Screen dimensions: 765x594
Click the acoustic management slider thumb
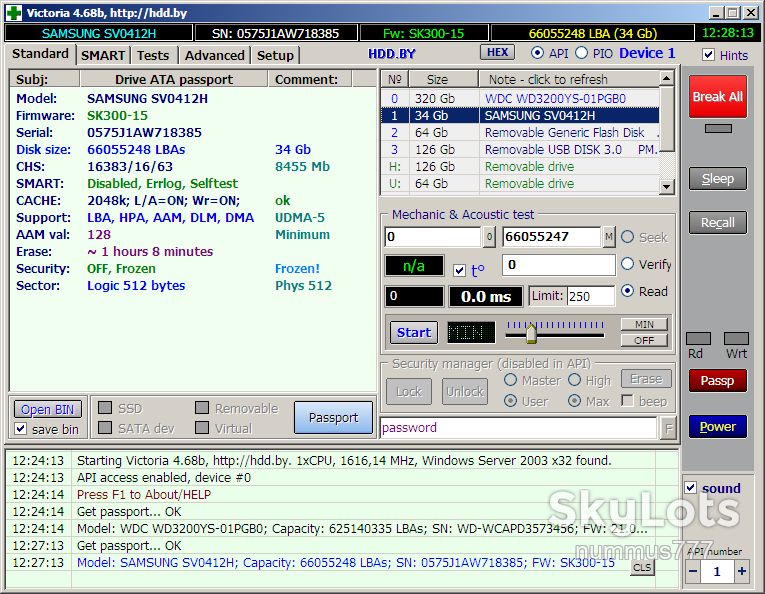pyautogui.click(x=531, y=334)
